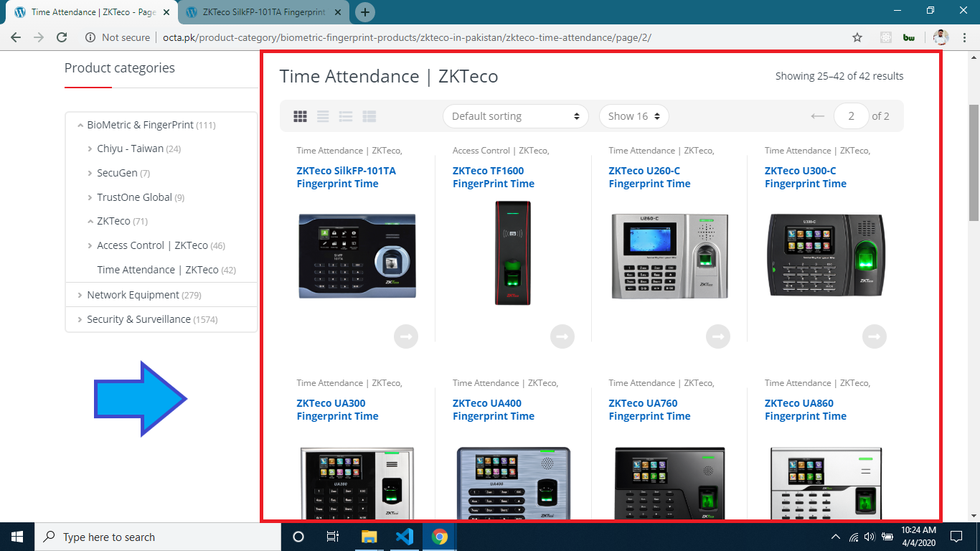Expand the Chiyu - Taiwan category
Image resolution: width=980 pixels, height=551 pixels.
coord(90,149)
